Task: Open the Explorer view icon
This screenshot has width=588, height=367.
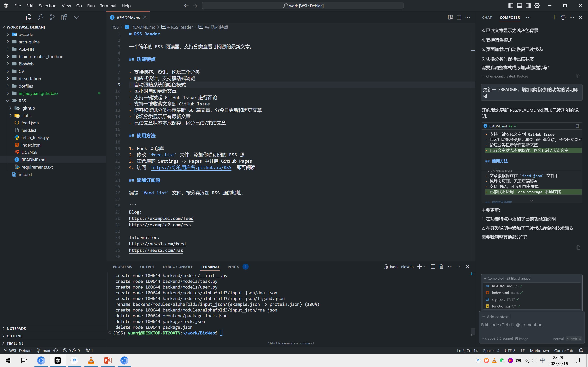Action: point(29,17)
